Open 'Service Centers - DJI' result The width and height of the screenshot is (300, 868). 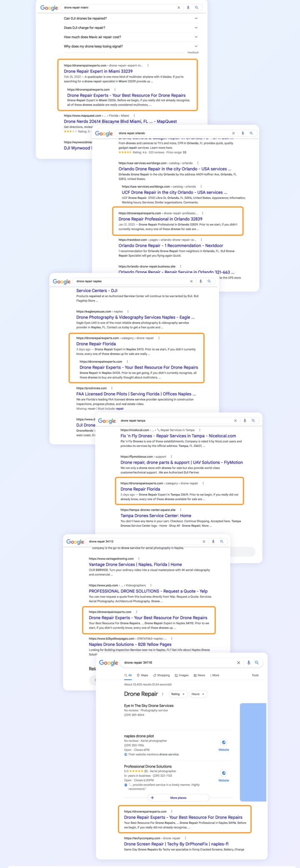(97, 291)
